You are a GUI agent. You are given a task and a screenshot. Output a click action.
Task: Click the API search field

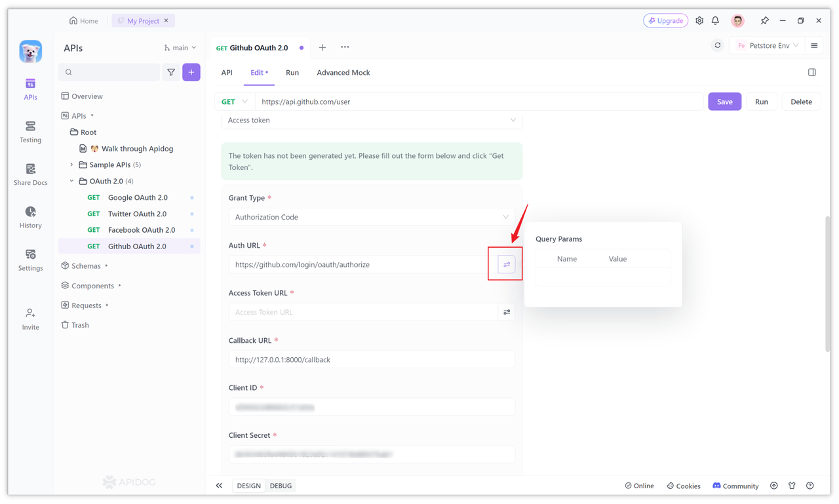109,72
